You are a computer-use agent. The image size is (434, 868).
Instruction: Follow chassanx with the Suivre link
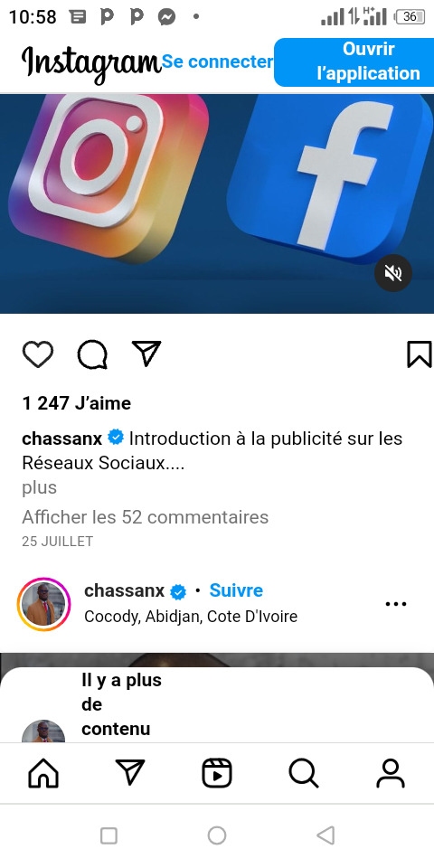click(x=236, y=590)
